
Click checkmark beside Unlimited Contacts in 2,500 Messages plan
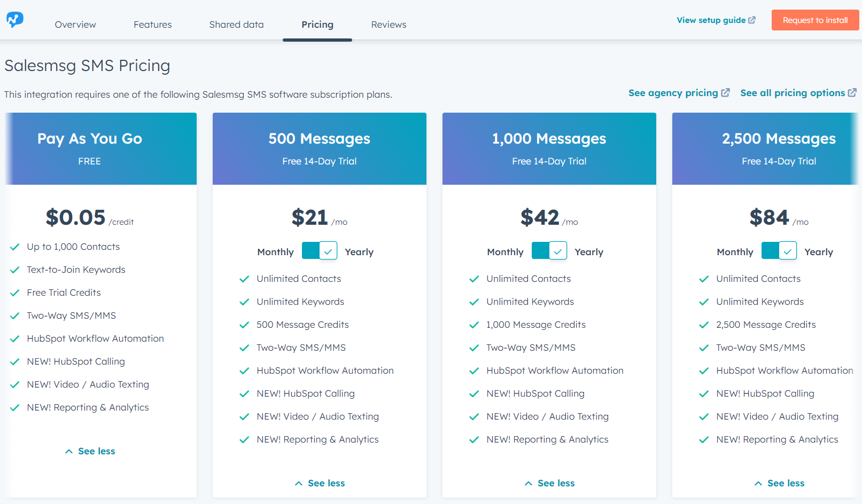point(704,279)
